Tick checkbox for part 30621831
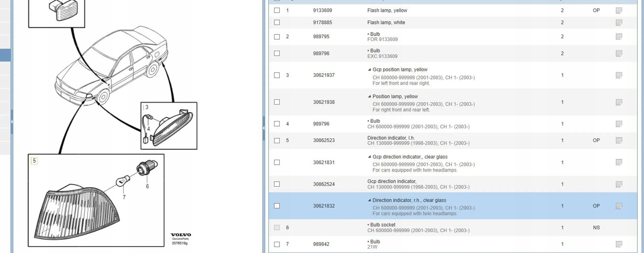The height and width of the screenshot is (253, 644). click(277, 162)
